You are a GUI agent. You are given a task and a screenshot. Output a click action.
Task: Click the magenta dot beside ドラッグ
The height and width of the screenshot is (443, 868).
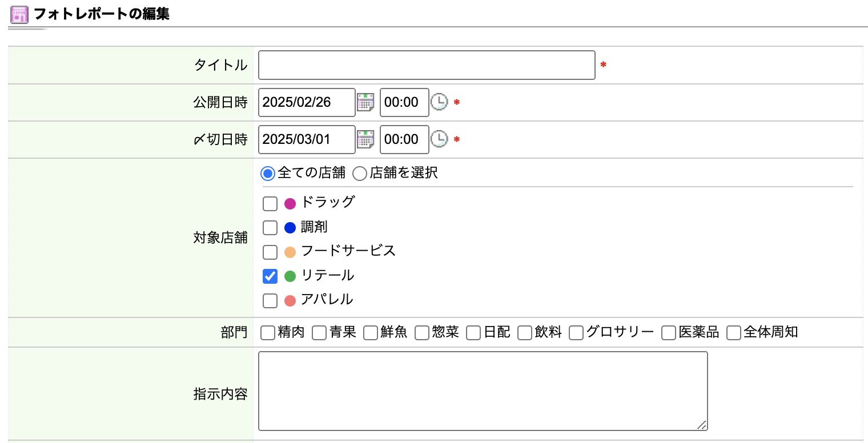290,204
